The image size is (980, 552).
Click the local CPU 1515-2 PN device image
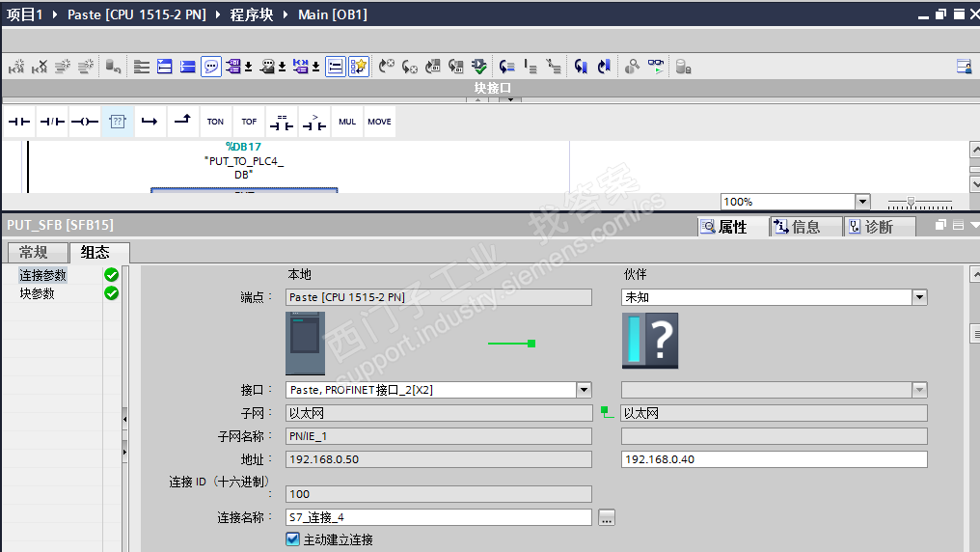point(305,344)
